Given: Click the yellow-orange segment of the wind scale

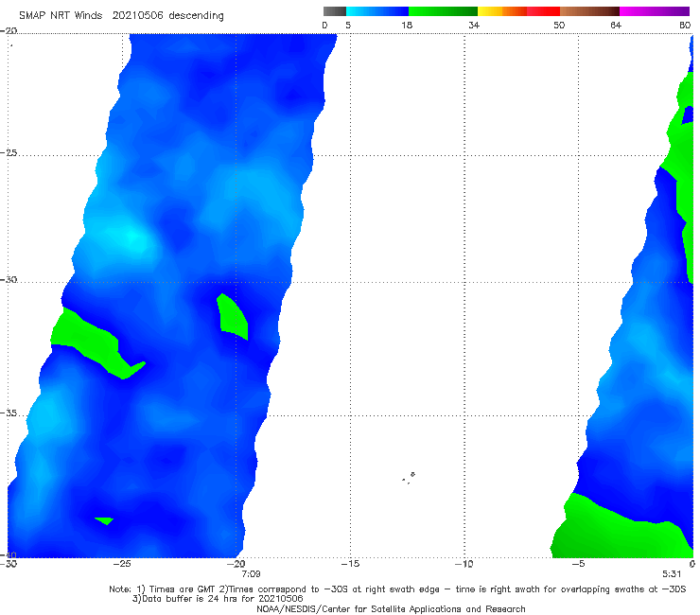Looking at the screenshot, I should point(502,11).
